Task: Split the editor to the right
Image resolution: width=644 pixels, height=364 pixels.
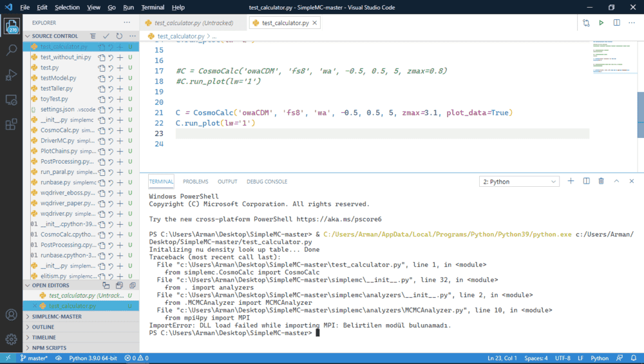Action: coord(617,23)
